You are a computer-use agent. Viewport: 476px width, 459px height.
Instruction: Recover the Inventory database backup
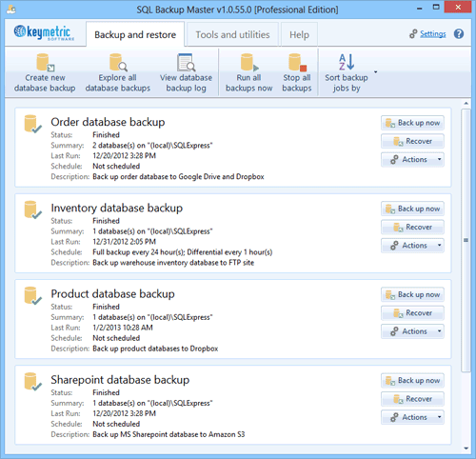(x=412, y=228)
